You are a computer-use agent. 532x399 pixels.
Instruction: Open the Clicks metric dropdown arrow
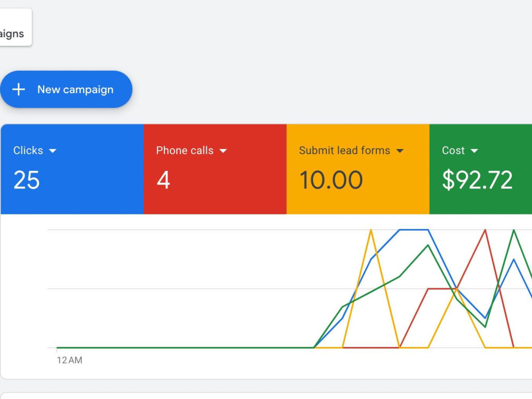53,151
